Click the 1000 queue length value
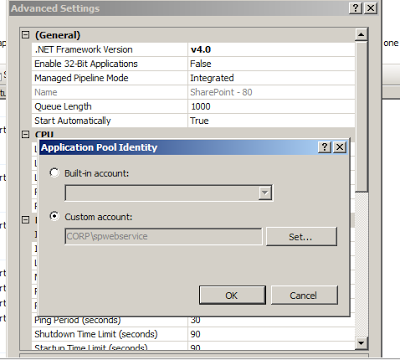Screen dimensions: 400x360 [x=201, y=107]
